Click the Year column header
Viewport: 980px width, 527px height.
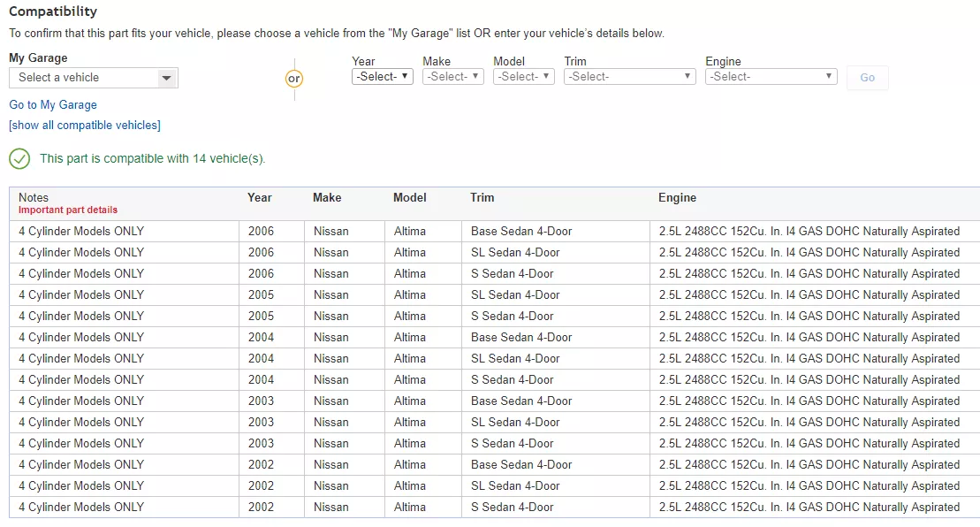click(x=260, y=197)
